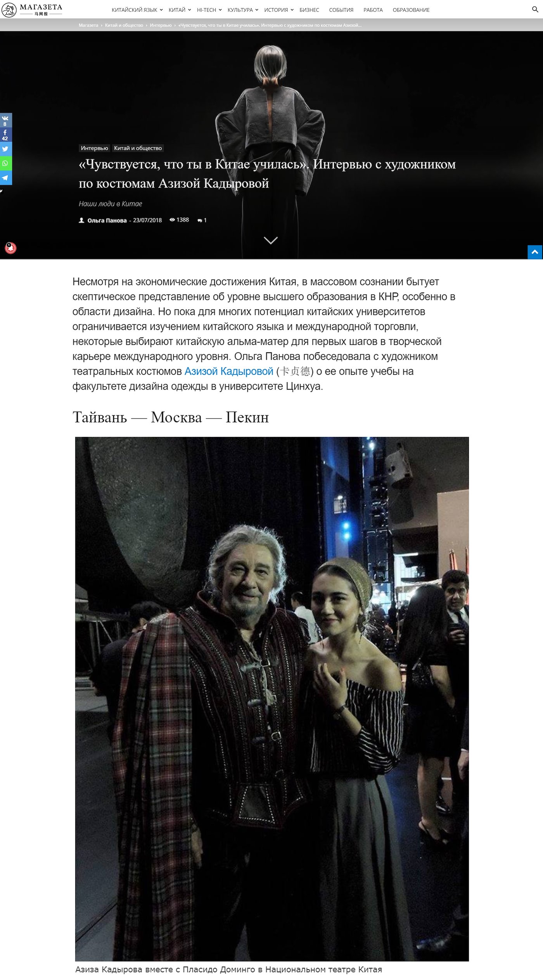The image size is (543, 980).
Task: Expand the Китайский язык menu
Action: click(137, 10)
